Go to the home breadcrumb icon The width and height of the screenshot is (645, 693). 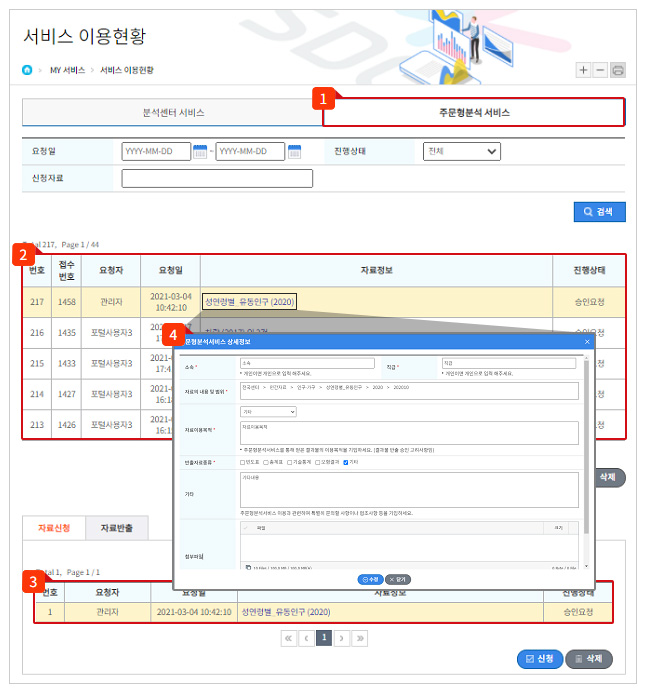click(27, 70)
